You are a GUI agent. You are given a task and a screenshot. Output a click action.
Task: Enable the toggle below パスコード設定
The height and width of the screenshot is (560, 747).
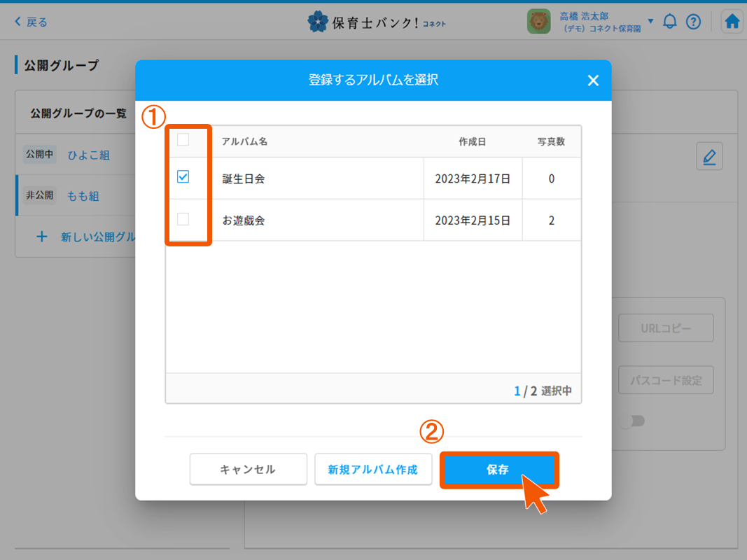[634, 421]
